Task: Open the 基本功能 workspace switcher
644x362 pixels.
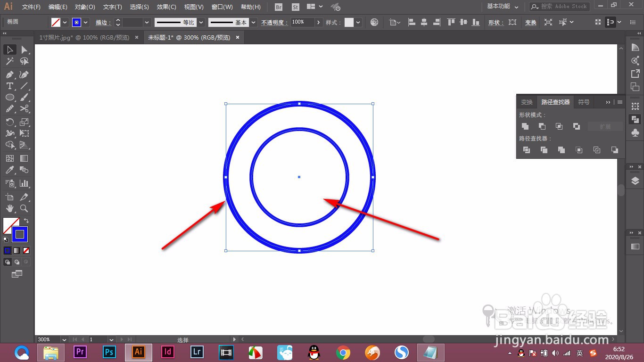Action: click(x=503, y=7)
